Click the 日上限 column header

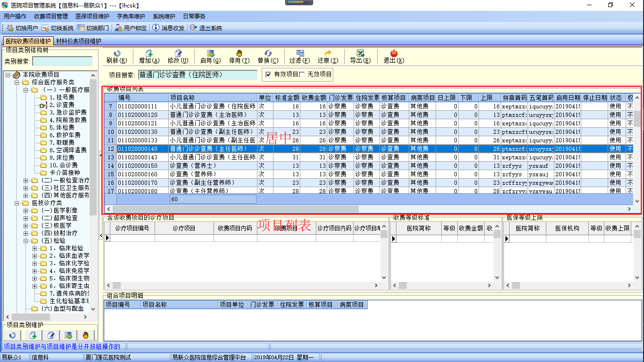(446, 98)
